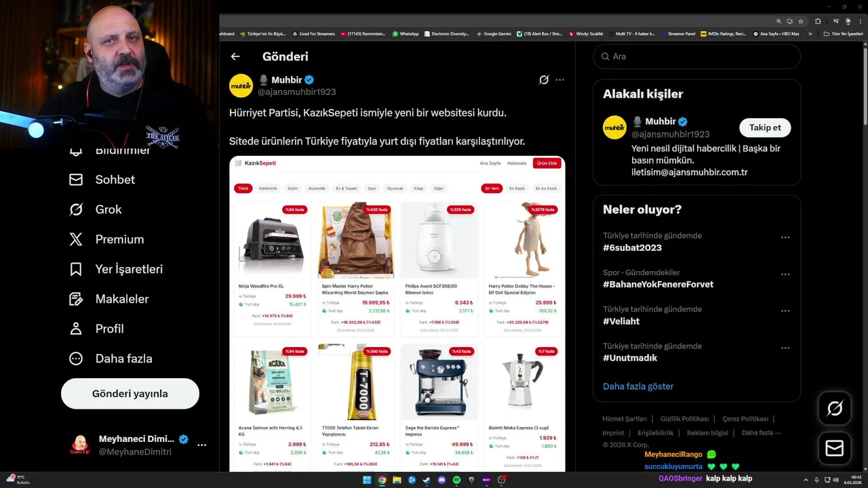Viewport: 868px width, 488px height.
Task: Click the Ara search field
Action: point(697,56)
